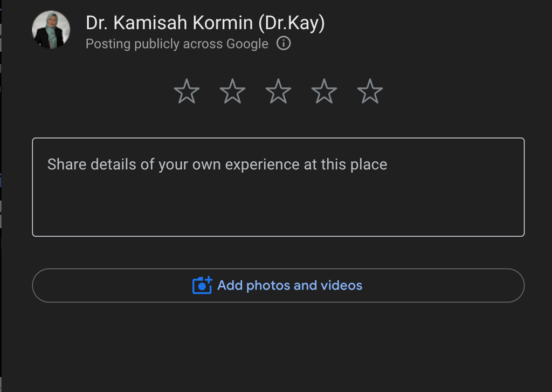552x392 pixels.
Task: Click the Posting publicly across Google text
Action: click(x=177, y=44)
